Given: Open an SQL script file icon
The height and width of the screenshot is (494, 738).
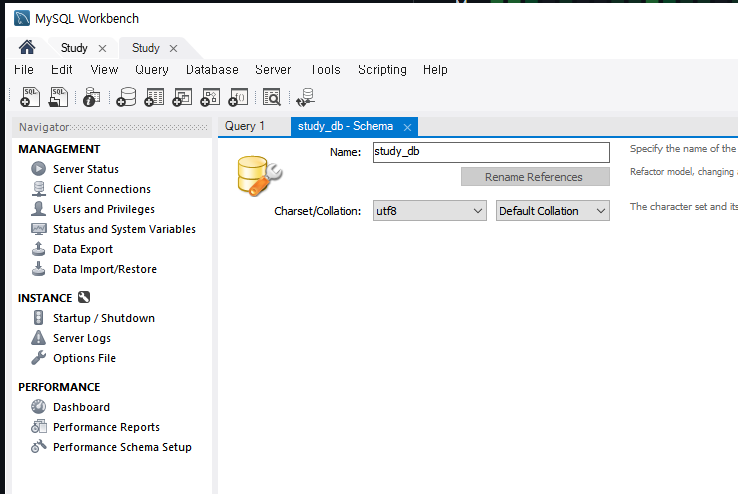Looking at the screenshot, I should coord(58,97).
